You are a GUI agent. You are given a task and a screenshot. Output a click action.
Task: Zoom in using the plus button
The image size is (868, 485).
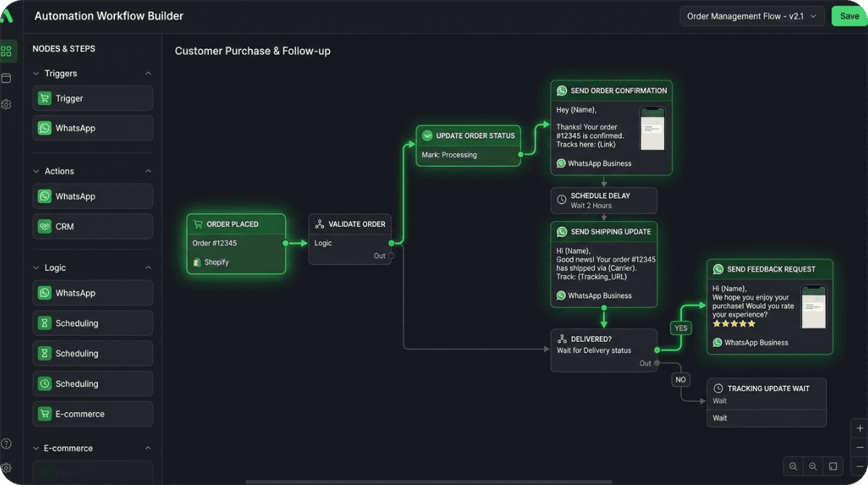click(x=859, y=429)
